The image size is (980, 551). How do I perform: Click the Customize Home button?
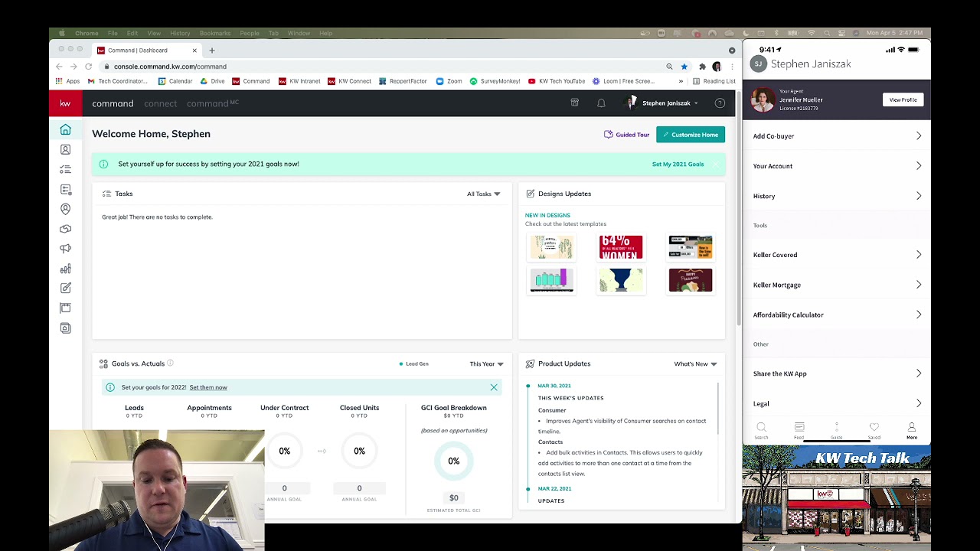(x=691, y=135)
